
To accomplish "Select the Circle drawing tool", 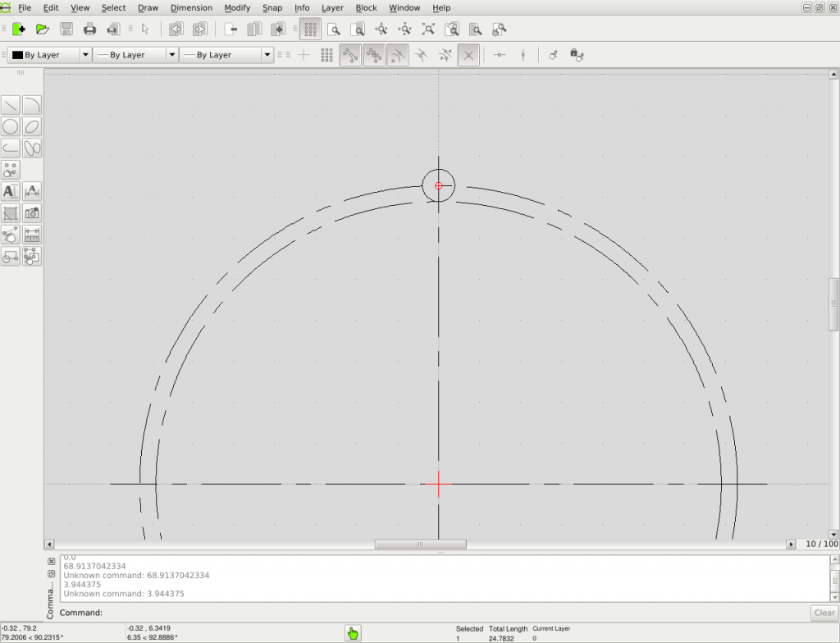I will (x=11, y=126).
